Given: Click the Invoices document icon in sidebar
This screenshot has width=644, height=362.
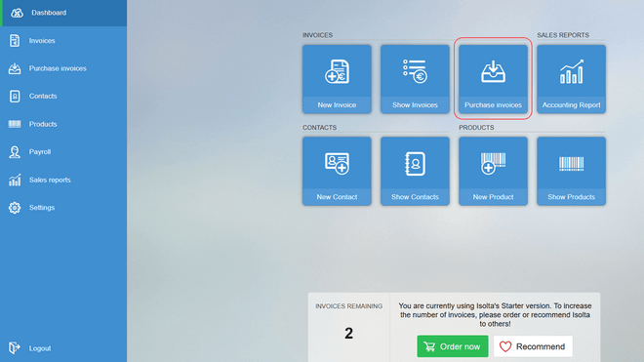Looking at the screenshot, I should [15, 41].
